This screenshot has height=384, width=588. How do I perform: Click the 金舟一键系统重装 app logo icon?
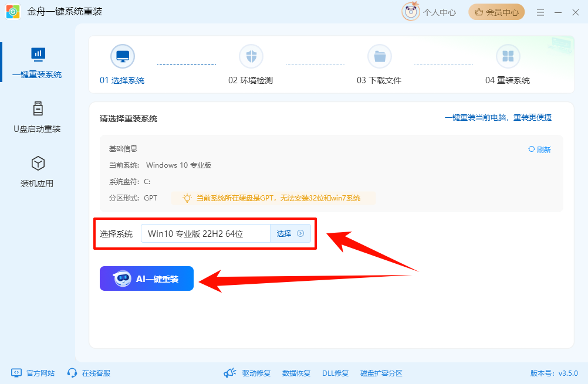pos(13,12)
